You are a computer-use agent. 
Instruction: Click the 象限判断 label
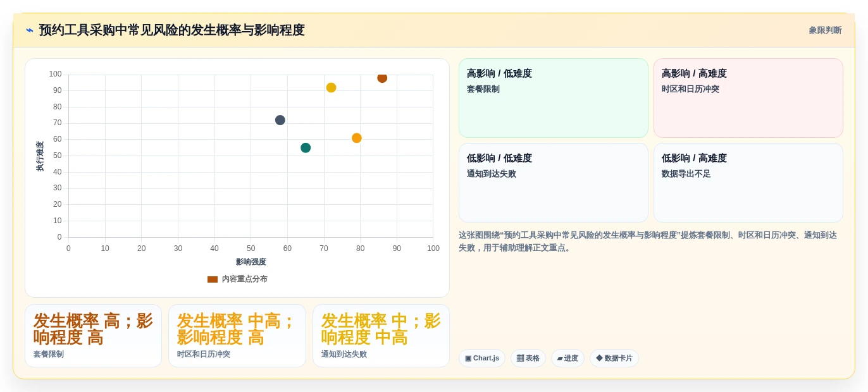coord(825,30)
